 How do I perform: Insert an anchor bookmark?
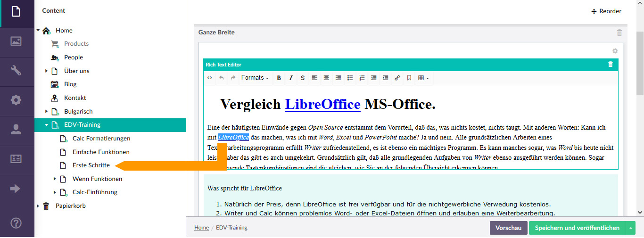[x=409, y=78]
